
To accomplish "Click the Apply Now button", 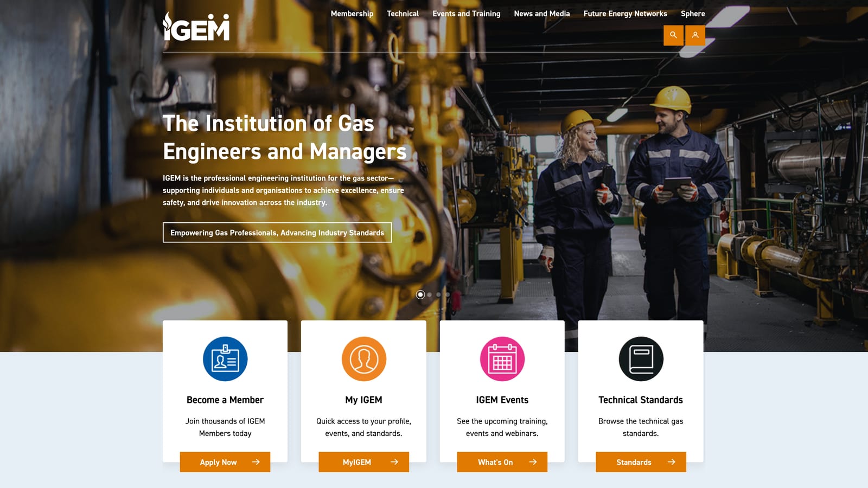I will (225, 462).
